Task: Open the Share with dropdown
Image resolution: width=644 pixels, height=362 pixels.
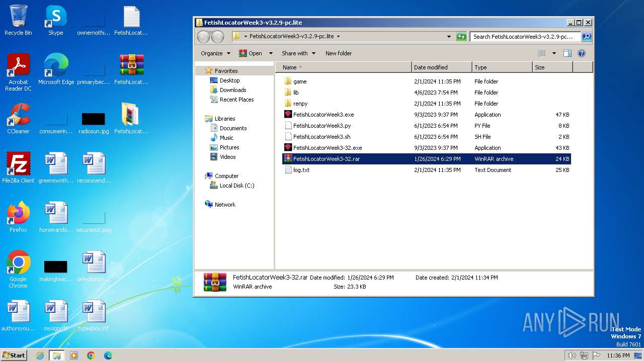Action: (x=299, y=53)
